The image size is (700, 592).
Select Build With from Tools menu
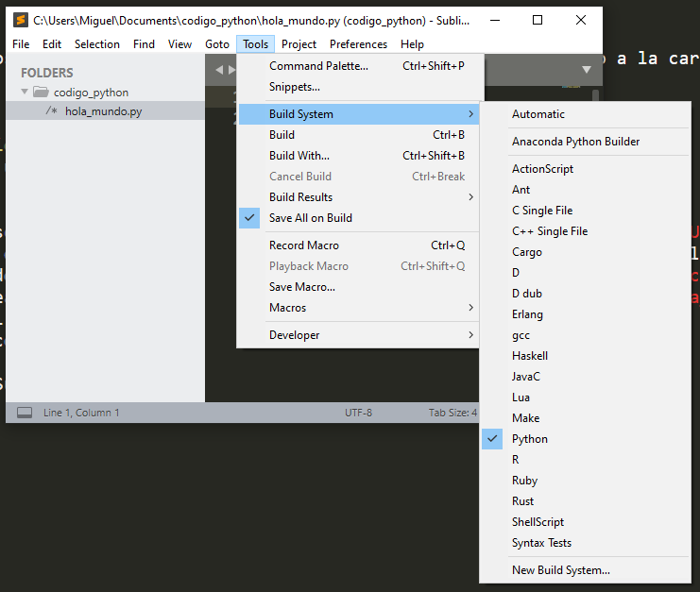pos(299,156)
